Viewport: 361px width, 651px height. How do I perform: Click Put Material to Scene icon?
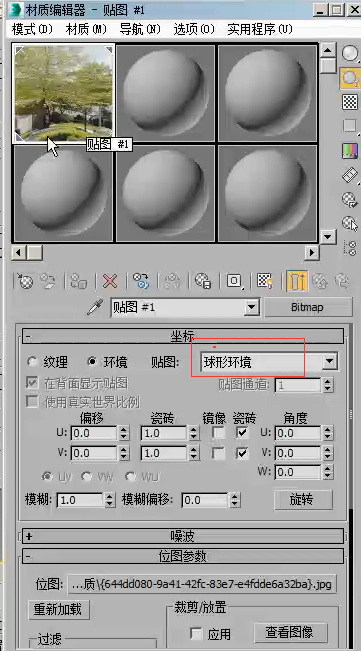[48, 281]
